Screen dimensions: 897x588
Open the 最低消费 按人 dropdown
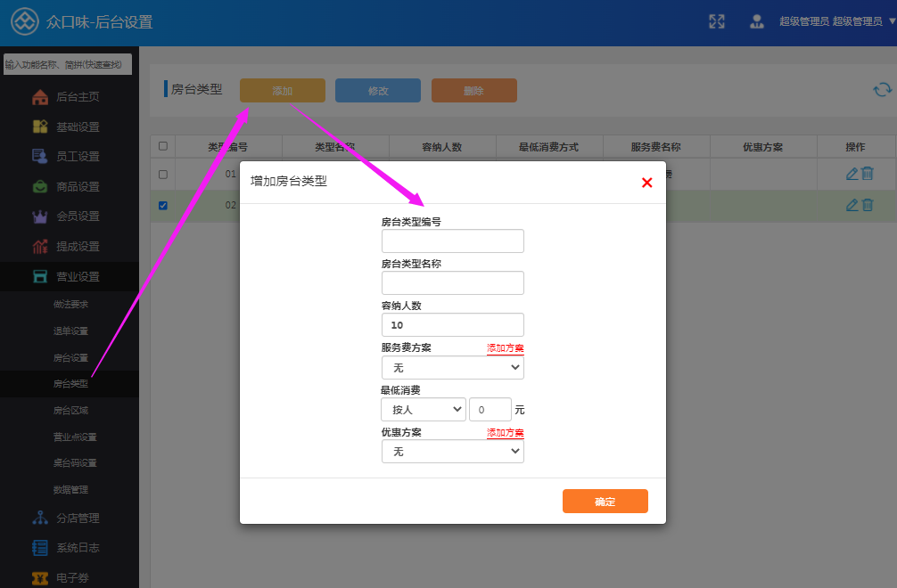coord(423,410)
